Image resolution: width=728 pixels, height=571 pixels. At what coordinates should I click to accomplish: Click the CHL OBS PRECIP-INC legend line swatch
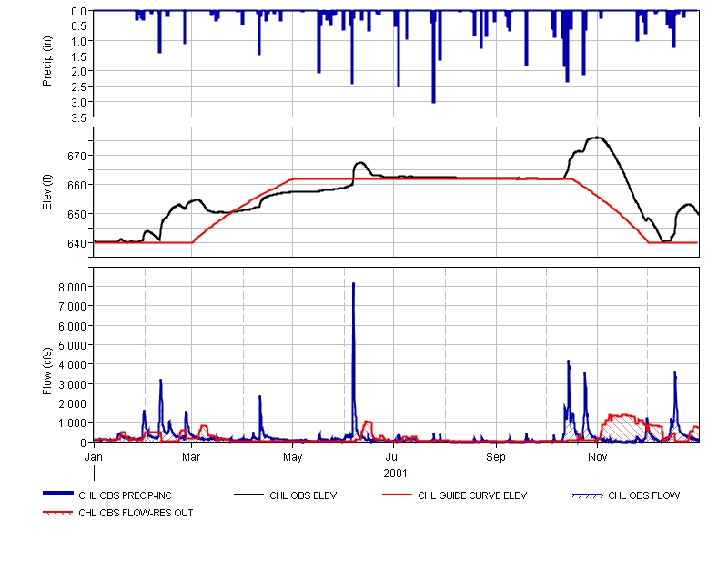point(58,494)
